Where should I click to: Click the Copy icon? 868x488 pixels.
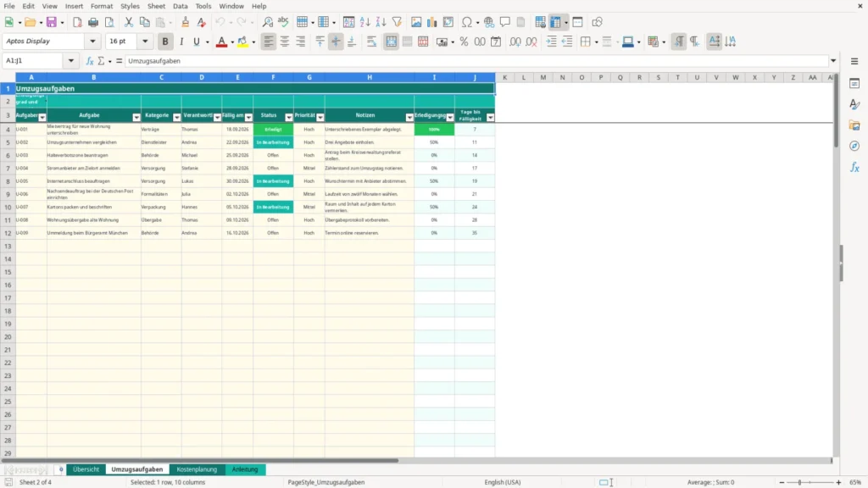(144, 22)
